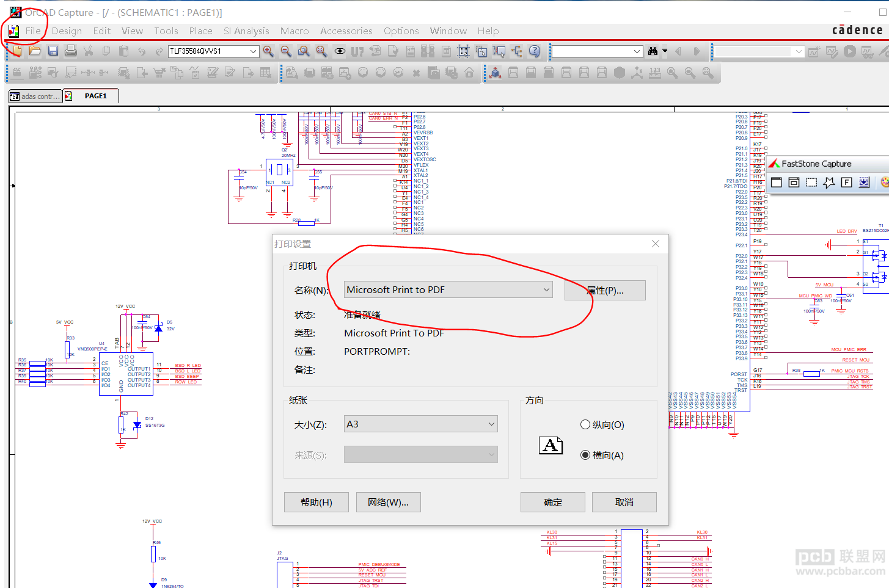Click the Cut scissors icon
The height and width of the screenshot is (588, 889).
(89, 51)
